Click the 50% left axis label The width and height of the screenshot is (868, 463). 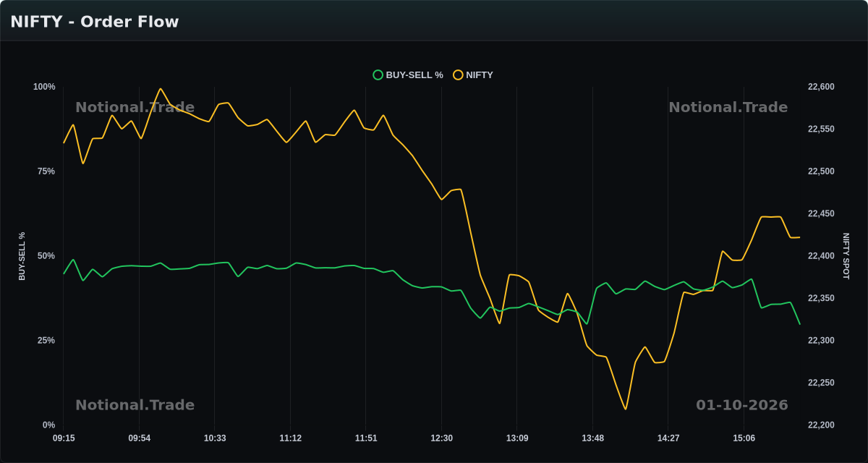tap(46, 256)
